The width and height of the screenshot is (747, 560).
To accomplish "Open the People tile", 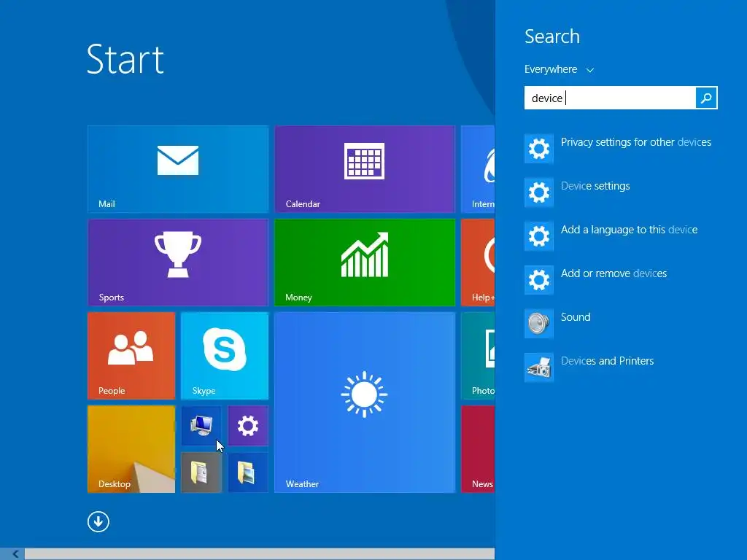I will point(131,356).
